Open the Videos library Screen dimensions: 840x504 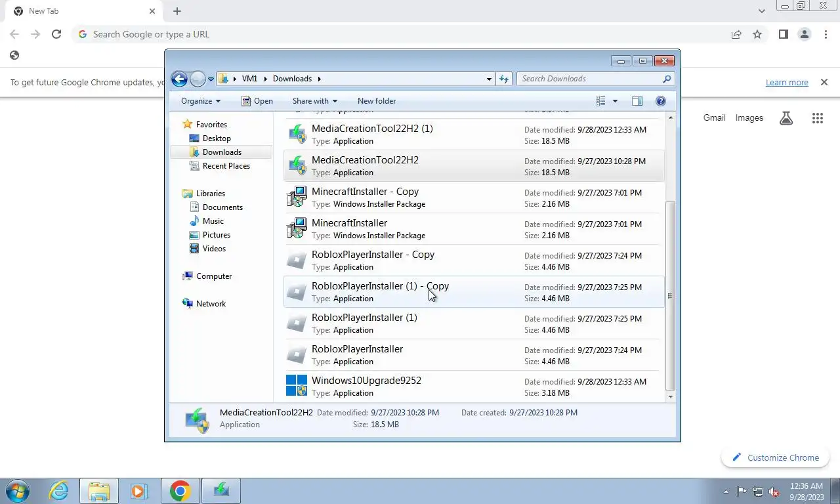(214, 249)
